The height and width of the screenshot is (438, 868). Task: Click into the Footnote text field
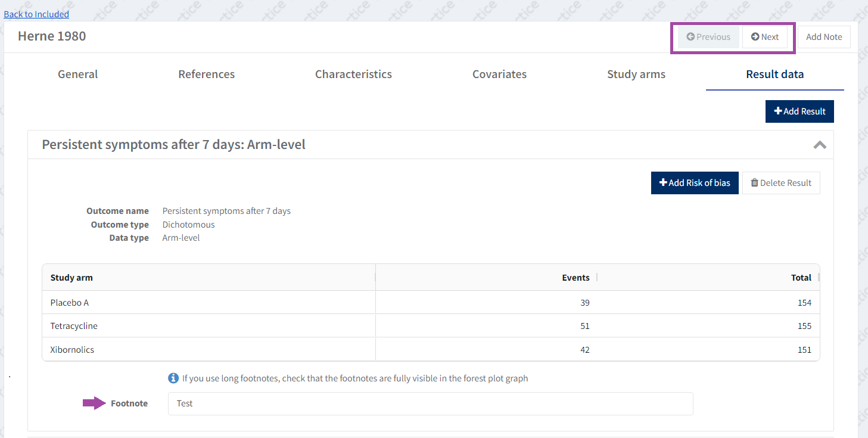tap(430, 403)
